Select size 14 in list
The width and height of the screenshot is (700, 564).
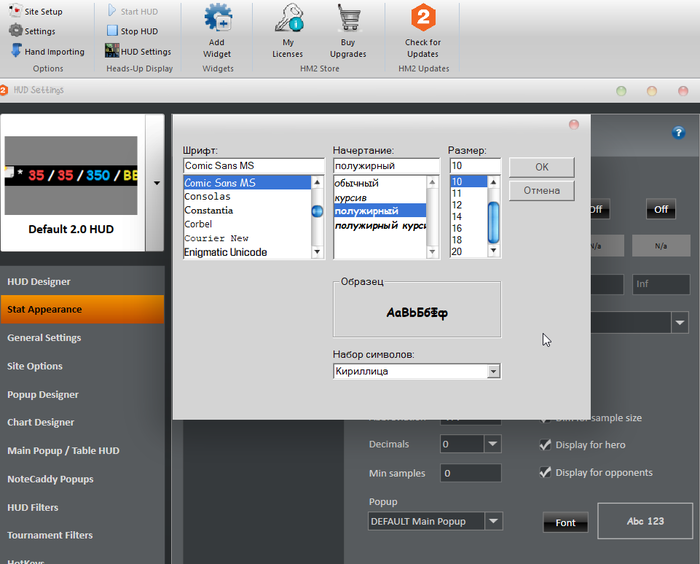click(x=469, y=217)
